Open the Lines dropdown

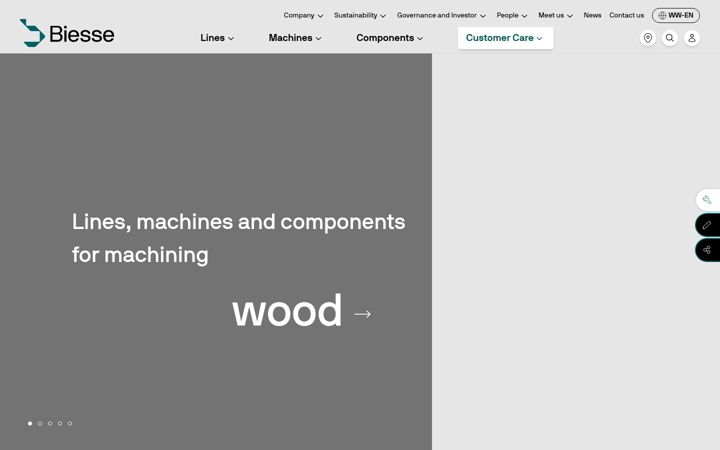217,38
